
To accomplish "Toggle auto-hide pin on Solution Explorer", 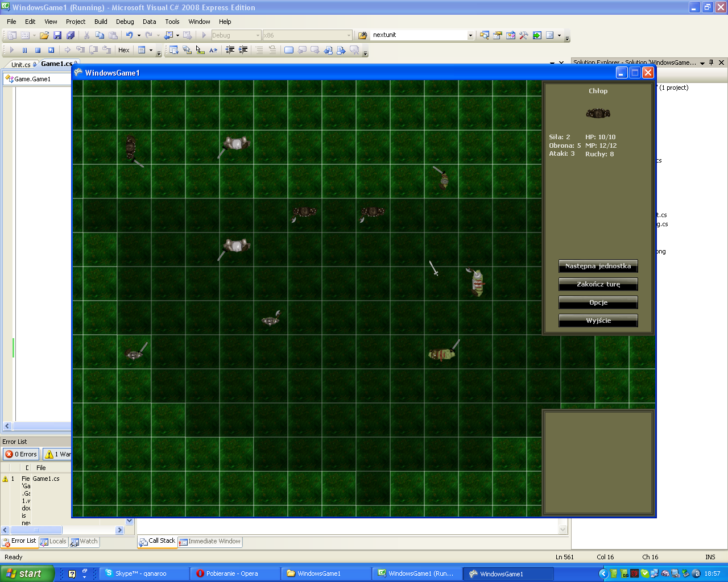I will pyautogui.click(x=712, y=63).
